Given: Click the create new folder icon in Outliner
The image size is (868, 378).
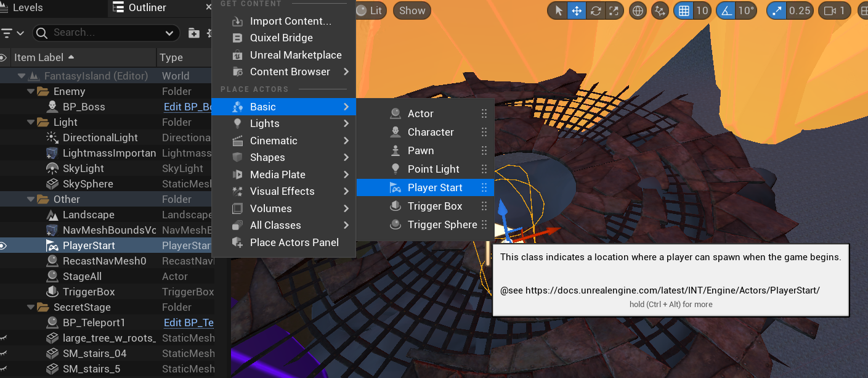Looking at the screenshot, I should click(194, 33).
